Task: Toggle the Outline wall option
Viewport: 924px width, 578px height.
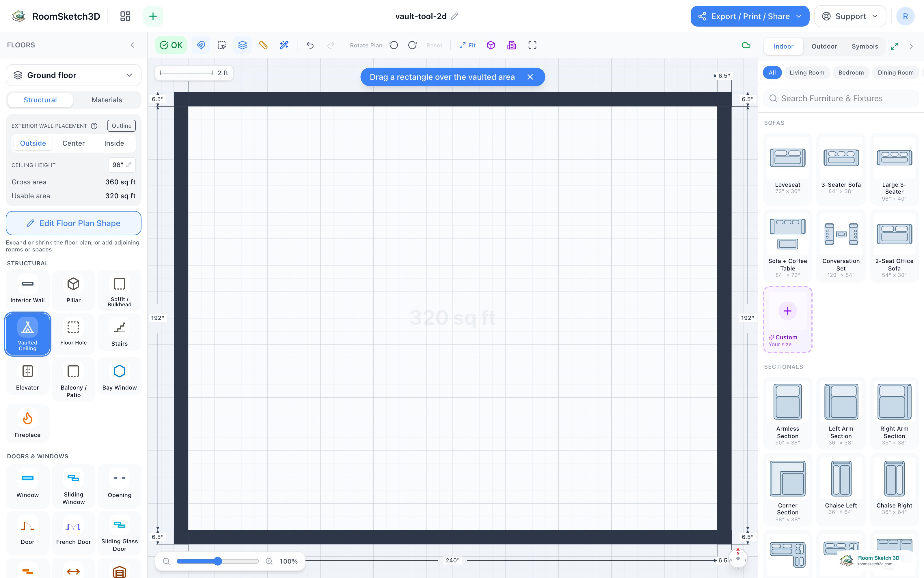Action: [121, 126]
